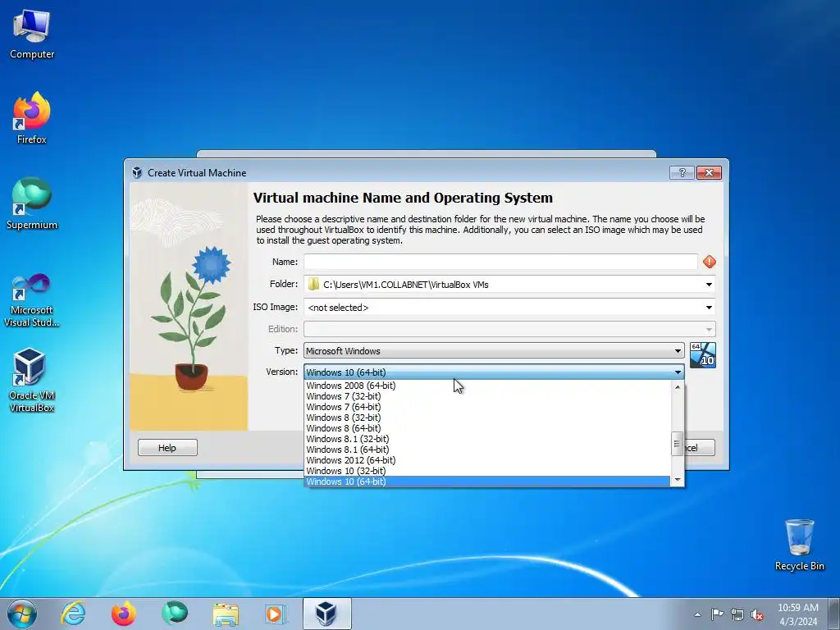
Task: Close the Create Virtual Machine dialog
Action: pos(709,172)
